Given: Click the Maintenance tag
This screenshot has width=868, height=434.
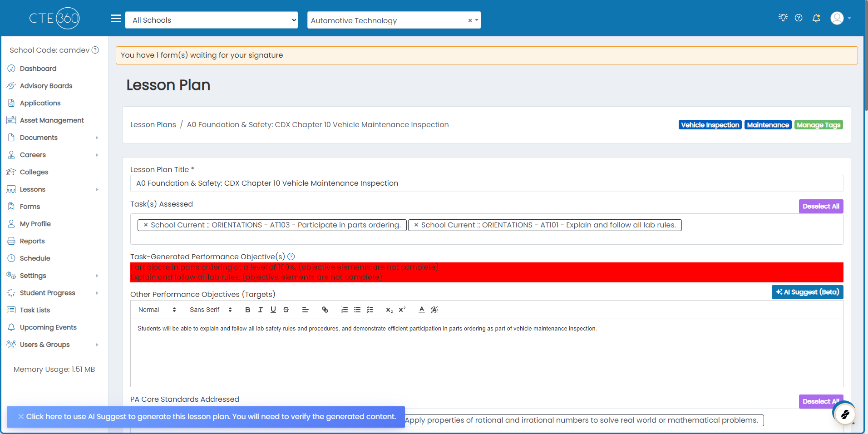Looking at the screenshot, I should tap(768, 125).
